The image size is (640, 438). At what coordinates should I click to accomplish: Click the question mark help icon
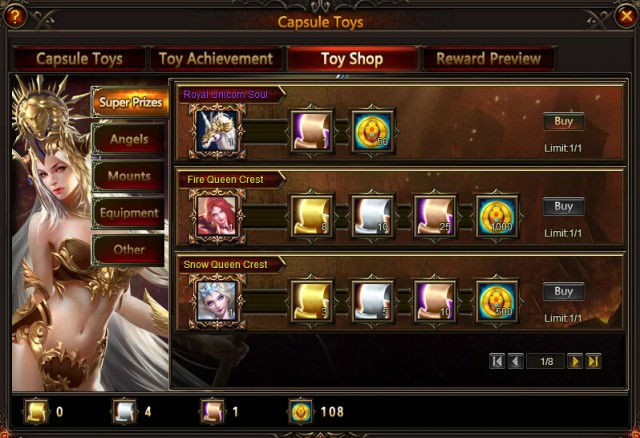click(15, 16)
